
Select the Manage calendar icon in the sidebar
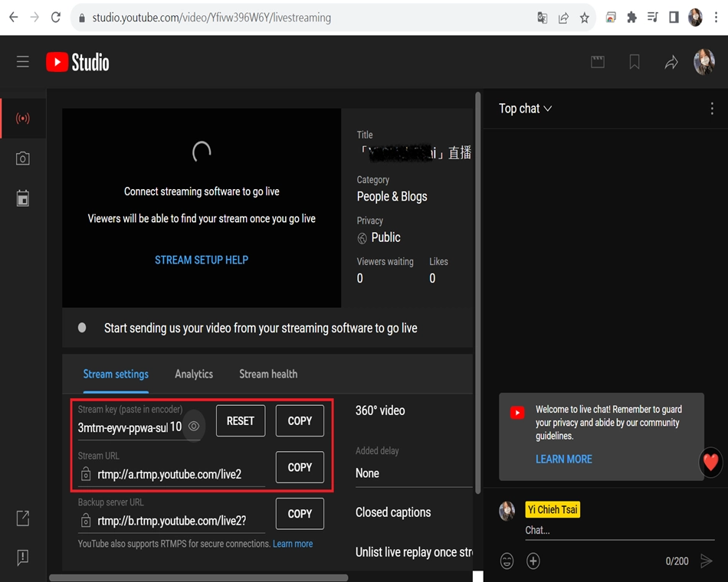point(23,198)
